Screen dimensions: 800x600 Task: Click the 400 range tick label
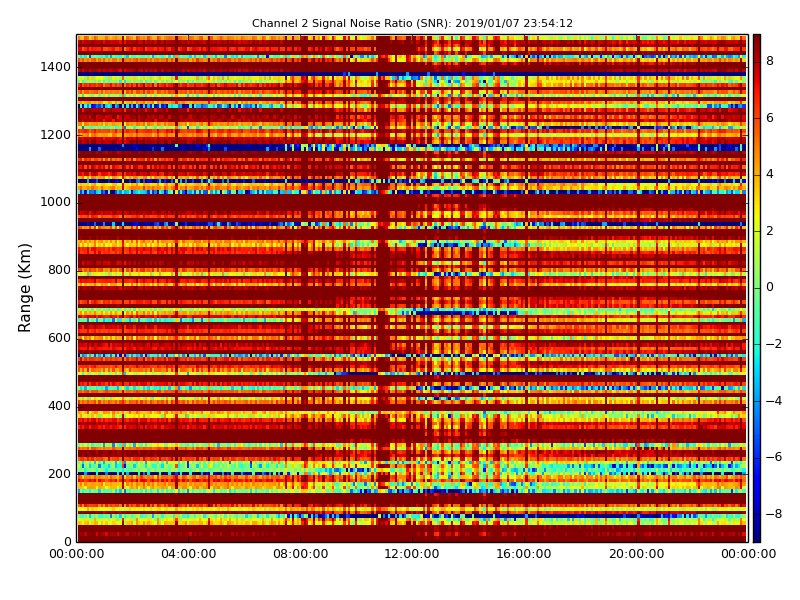[x=59, y=406]
